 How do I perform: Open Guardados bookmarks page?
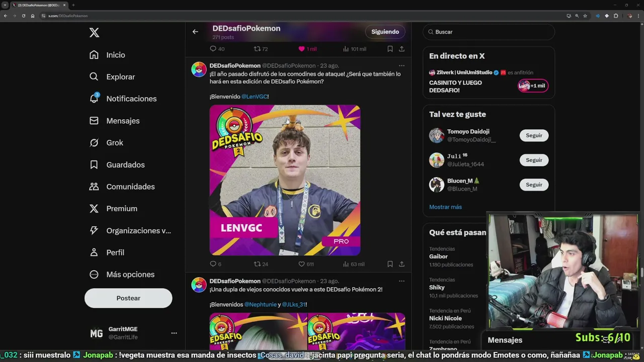point(117,164)
